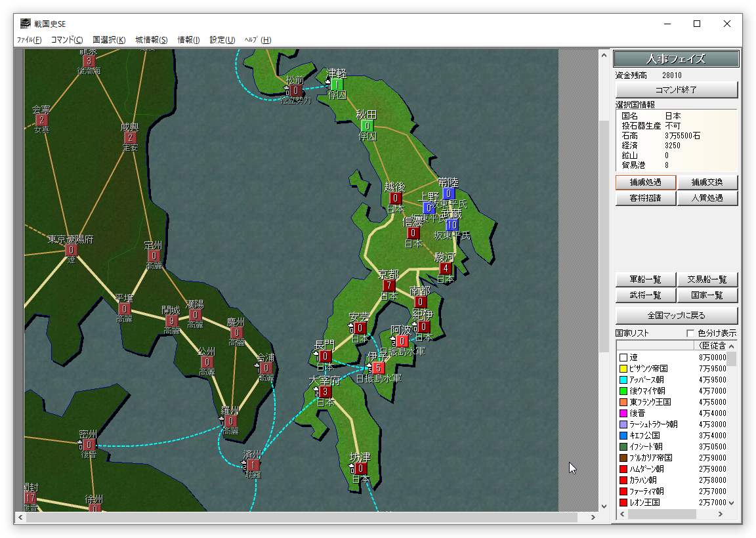Click the 駿河 castle marker
The image size is (756, 538).
pyautogui.click(x=446, y=268)
